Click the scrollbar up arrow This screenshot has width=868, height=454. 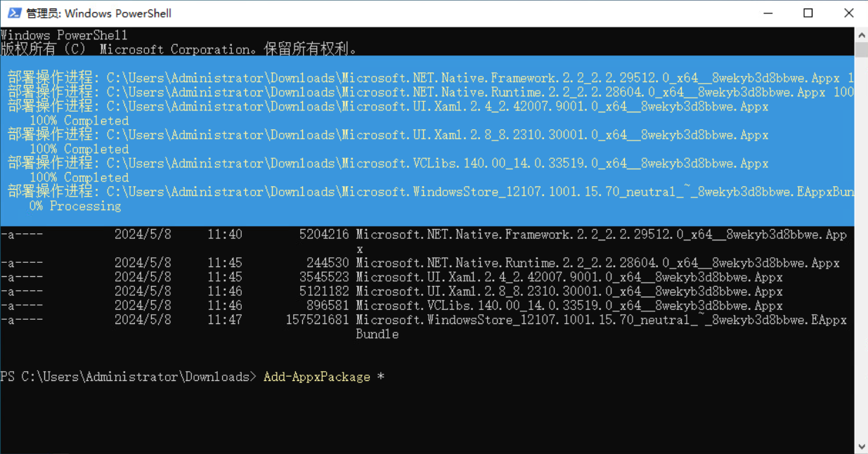tap(861, 34)
